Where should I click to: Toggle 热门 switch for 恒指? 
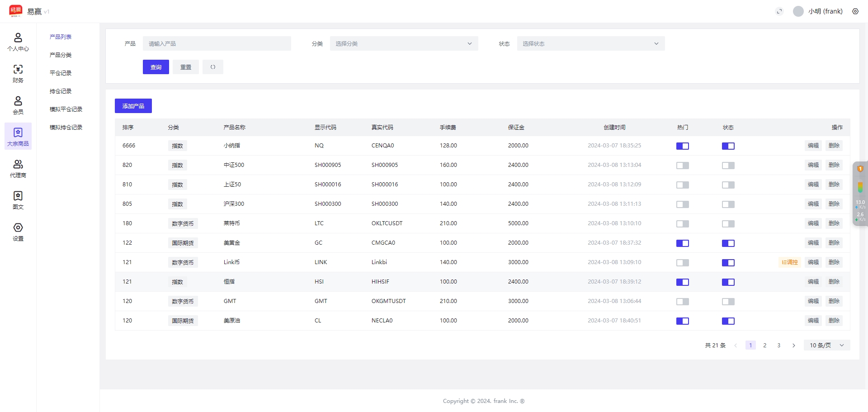[683, 282]
